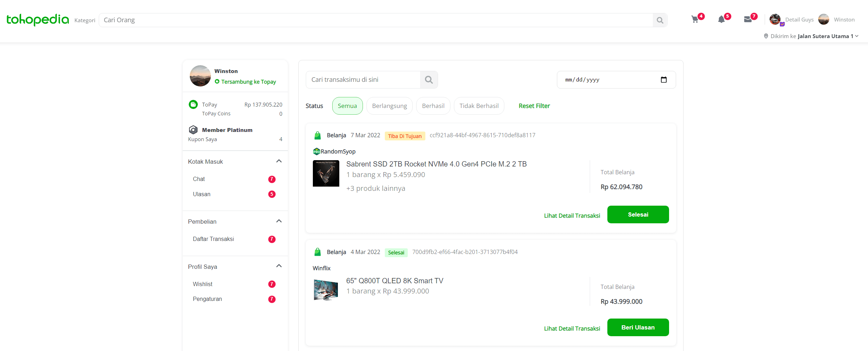Collapse the Profil Saya section
This screenshot has width=868, height=351.
pyautogui.click(x=279, y=266)
